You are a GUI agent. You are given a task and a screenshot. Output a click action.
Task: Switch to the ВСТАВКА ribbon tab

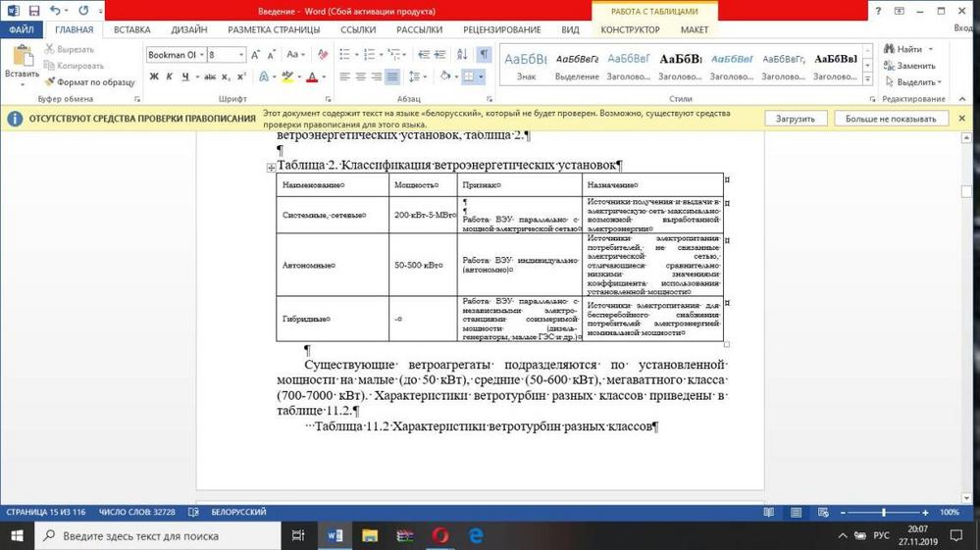click(131, 30)
